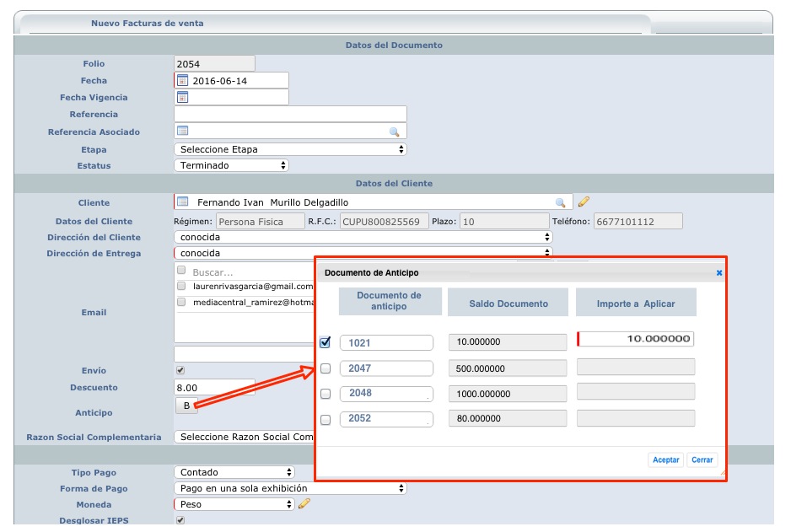Click the anticipo document field 2052
791x532 pixels.
(x=386, y=418)
